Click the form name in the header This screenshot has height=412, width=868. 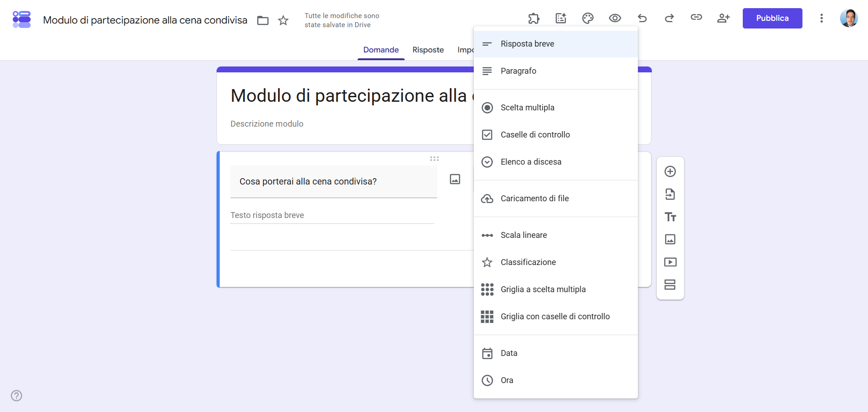pos(145,20)
